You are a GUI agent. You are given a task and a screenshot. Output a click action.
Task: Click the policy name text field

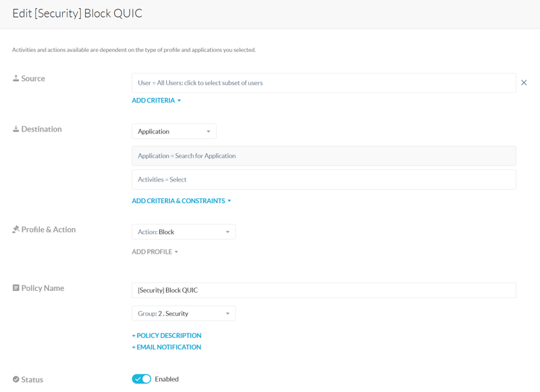323,290
